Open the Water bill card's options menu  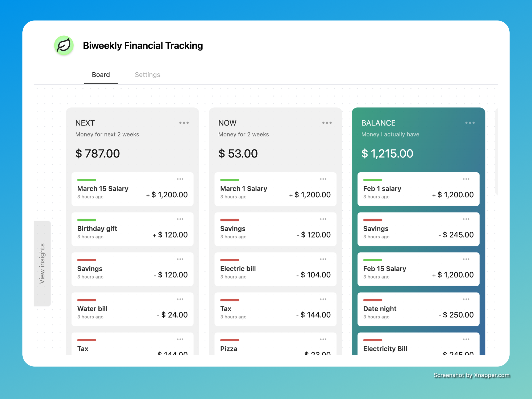tap(180, 299)
